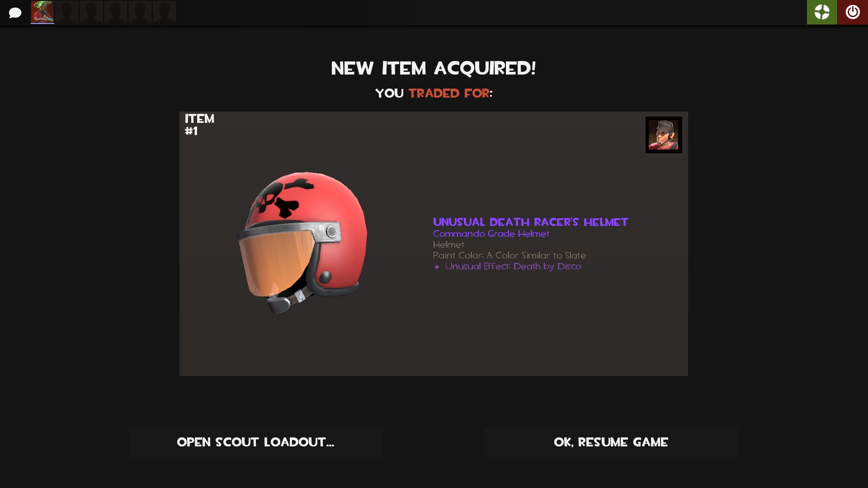Click the red power quit button

[853, 12]
